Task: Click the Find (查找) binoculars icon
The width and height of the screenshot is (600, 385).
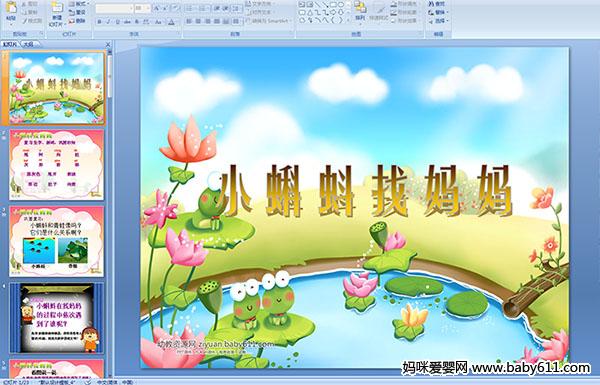Action: pyautogui.click(x=438, y=4)
